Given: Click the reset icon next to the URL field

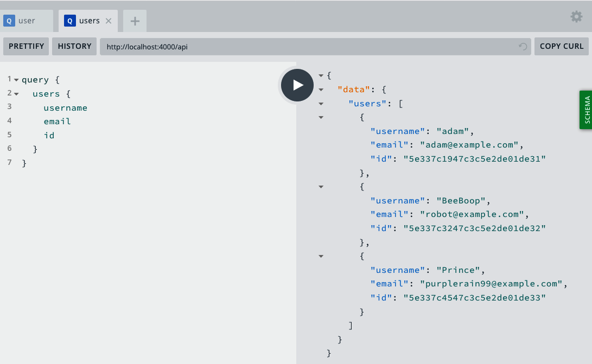Looking at the screenshot, I should (522, 47).
